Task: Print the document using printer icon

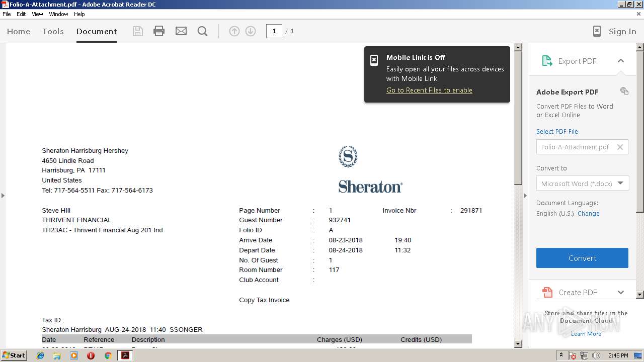Action: click(159, 31)
